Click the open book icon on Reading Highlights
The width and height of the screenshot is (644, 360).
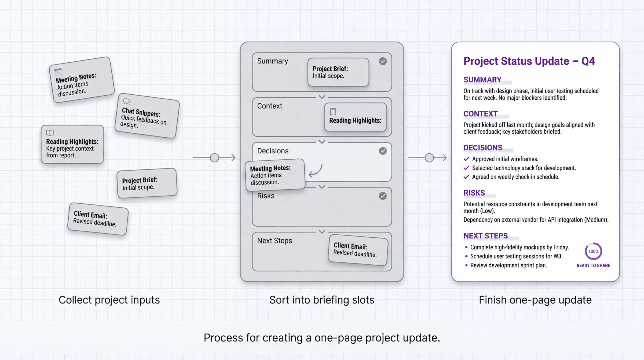[50, 132]
